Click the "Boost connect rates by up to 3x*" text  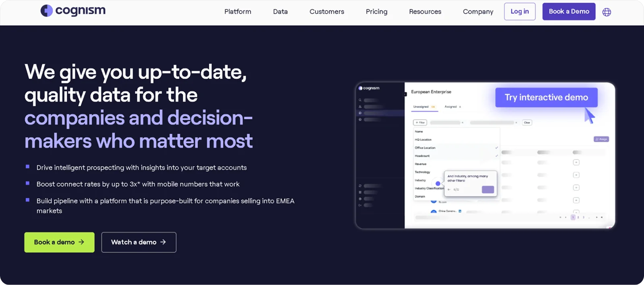click(x=138, y=184)
